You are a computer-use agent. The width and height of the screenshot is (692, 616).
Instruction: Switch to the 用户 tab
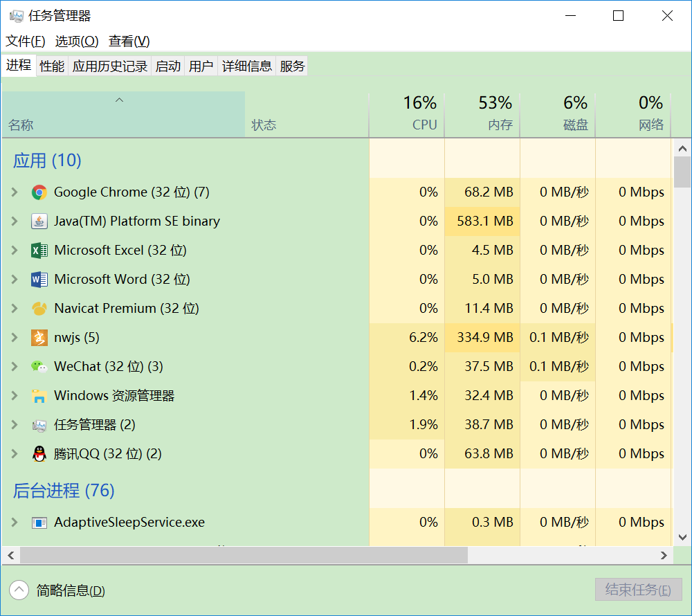[201, 66]
